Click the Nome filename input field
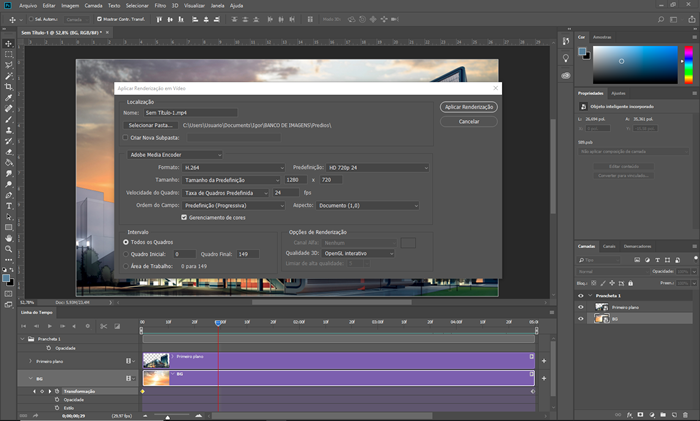 click(x=190, y=113)
